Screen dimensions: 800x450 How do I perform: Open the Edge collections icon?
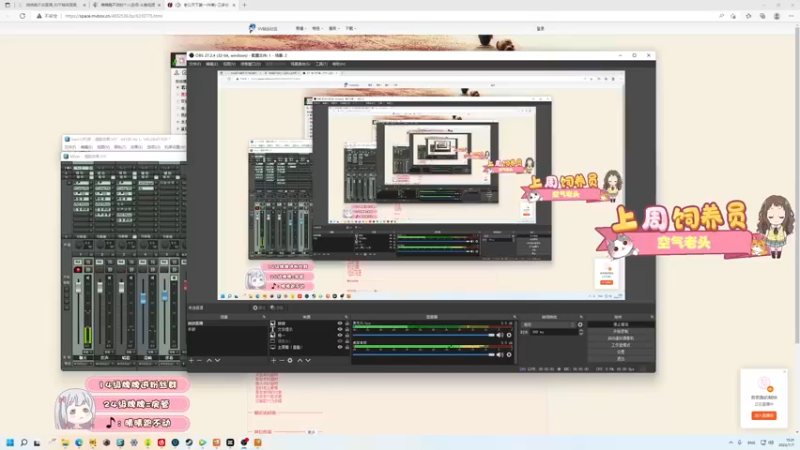[x=762, y=16]
